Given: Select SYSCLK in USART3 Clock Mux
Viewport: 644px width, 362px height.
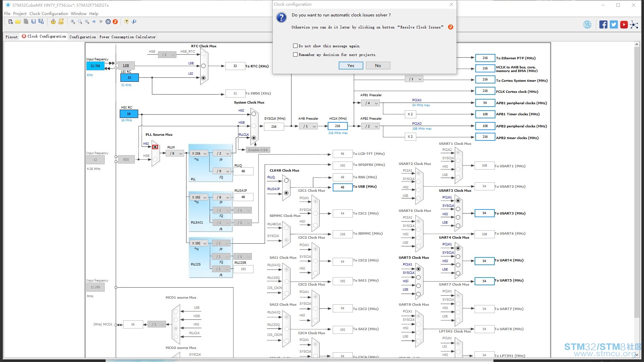Looking at the screenshot, I should coord(458,209).
